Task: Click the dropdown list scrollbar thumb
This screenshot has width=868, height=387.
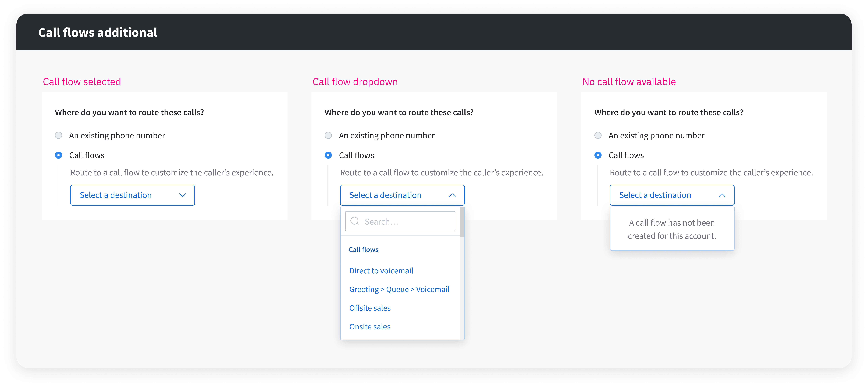Action: (x=462, y=222)
